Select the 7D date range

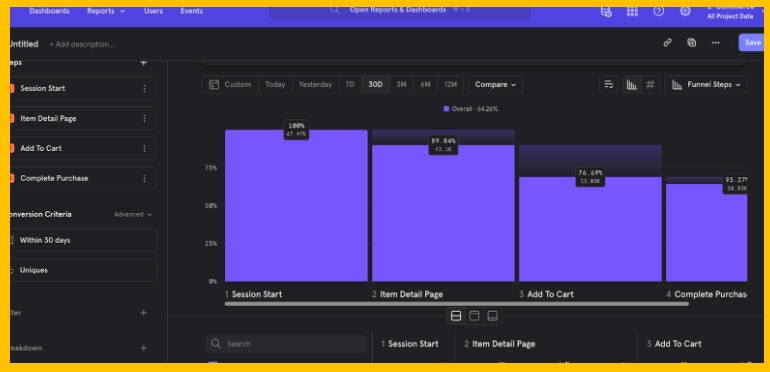(x=350, y=84)
